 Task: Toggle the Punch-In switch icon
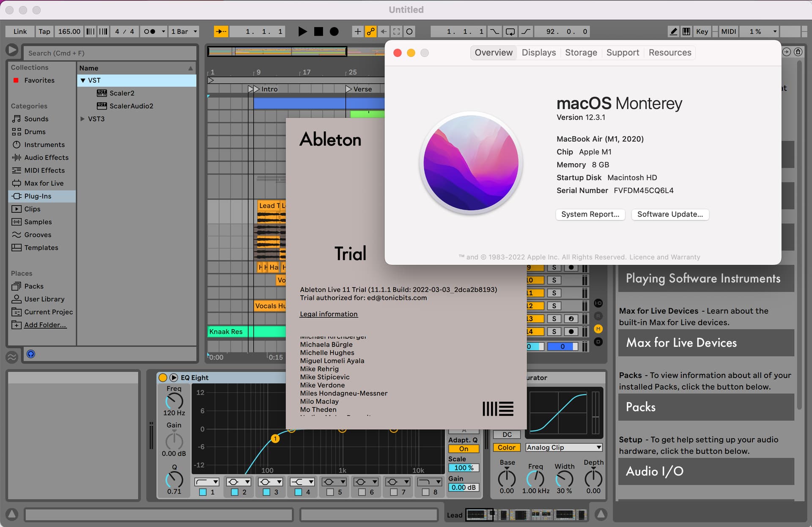pyautogui.click(x=494, y=31)
